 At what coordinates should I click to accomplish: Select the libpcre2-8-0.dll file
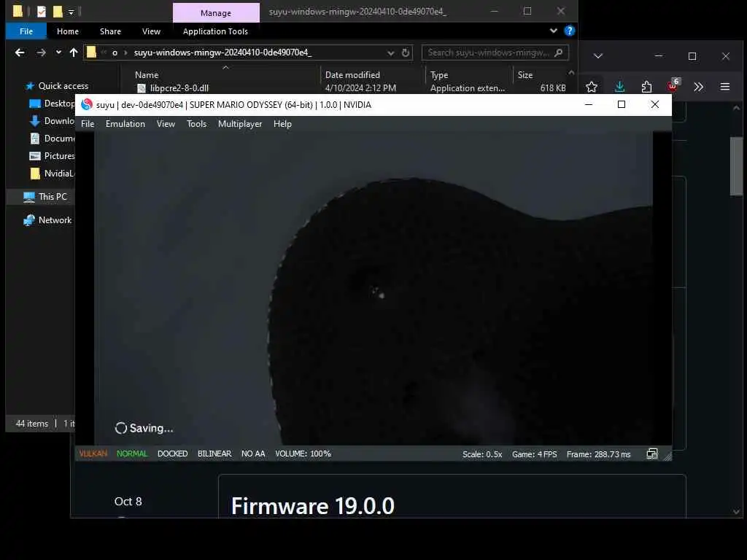(x=179, y=88)
